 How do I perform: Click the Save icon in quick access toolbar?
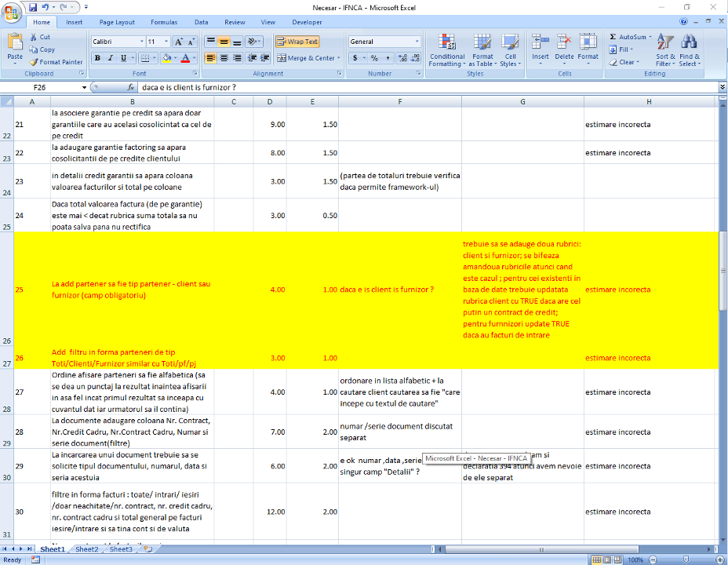32,7
